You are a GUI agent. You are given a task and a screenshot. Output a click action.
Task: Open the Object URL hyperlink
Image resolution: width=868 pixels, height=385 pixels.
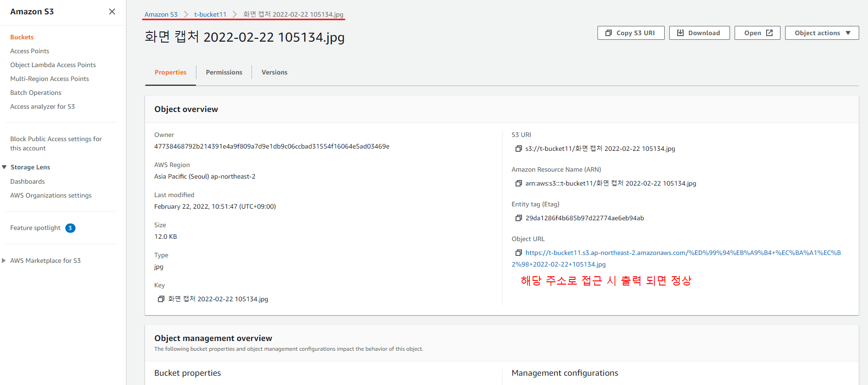click(676, 258)
